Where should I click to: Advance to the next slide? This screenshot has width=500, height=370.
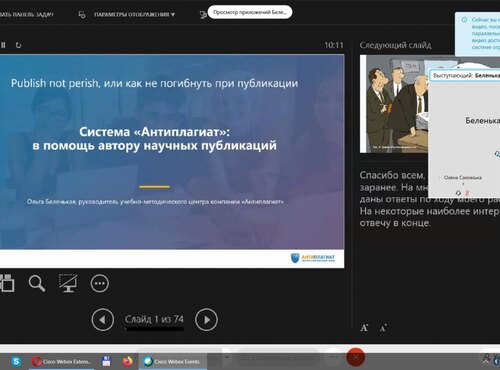pos(206,320)
